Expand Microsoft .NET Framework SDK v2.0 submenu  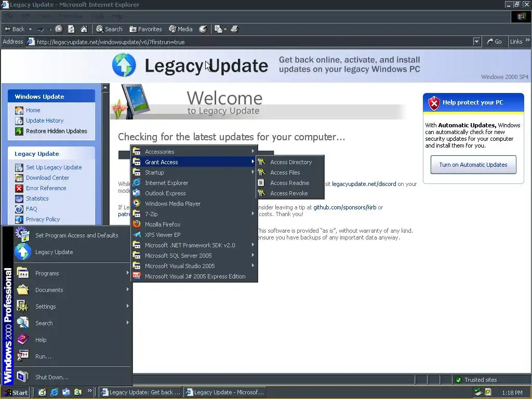[x=194, y=245]
